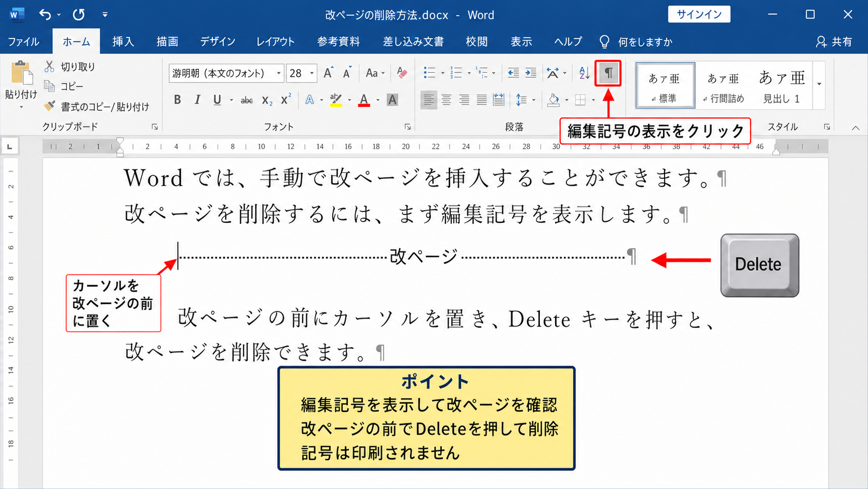The width and height of the screenshot is (868, 489).
Task: Clear all formatting with the eraser A icon
Action: tap(402, 73)
